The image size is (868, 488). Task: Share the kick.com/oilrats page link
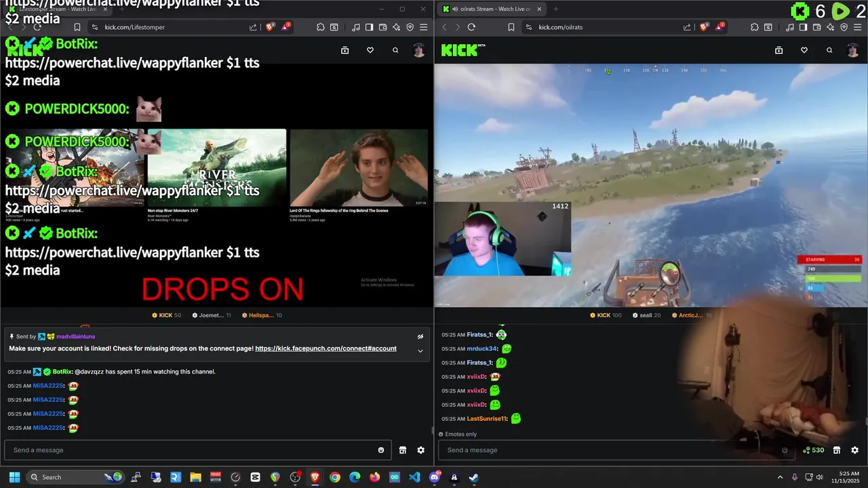coord(687,27)
